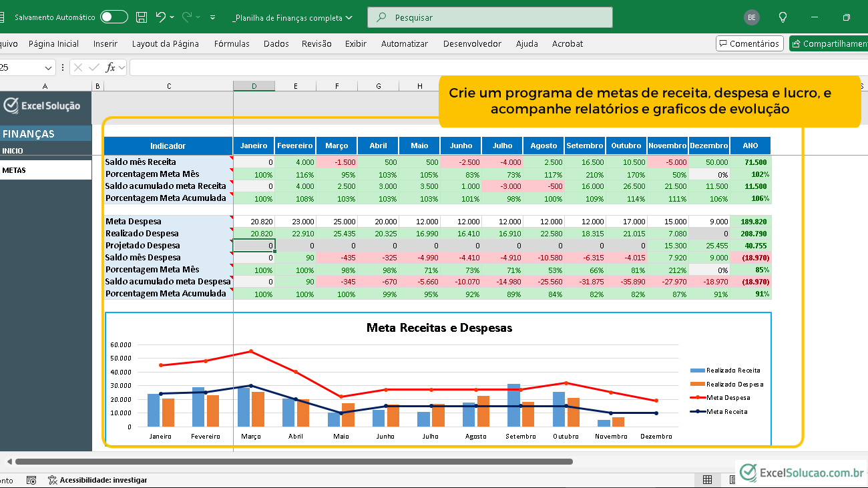Open the Exibir tab

point(356,43)
